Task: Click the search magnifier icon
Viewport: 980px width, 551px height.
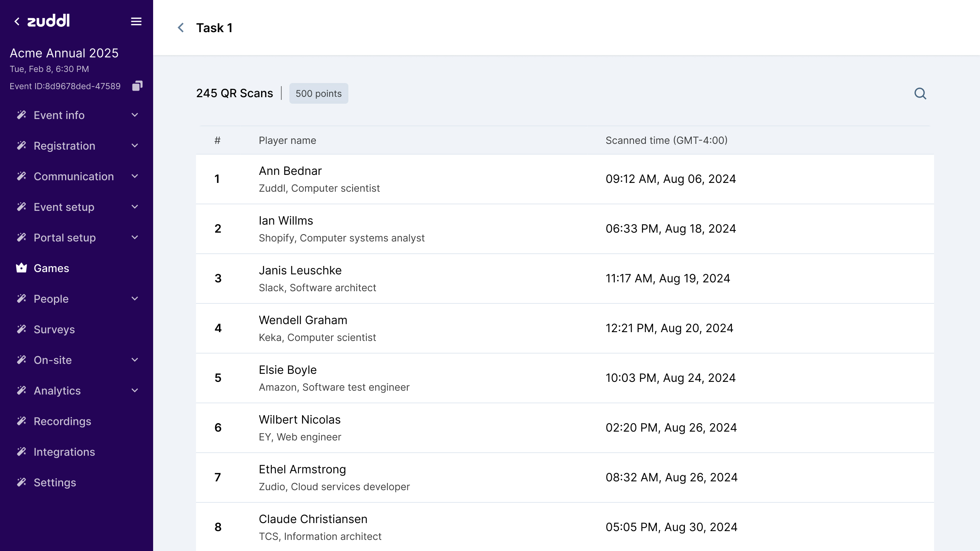Action: pos(920,93)
